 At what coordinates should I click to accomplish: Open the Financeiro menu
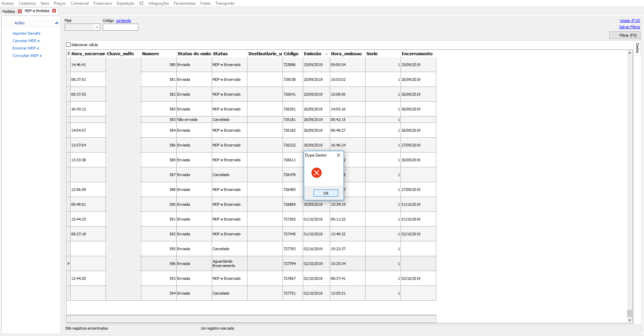point(103,3)
